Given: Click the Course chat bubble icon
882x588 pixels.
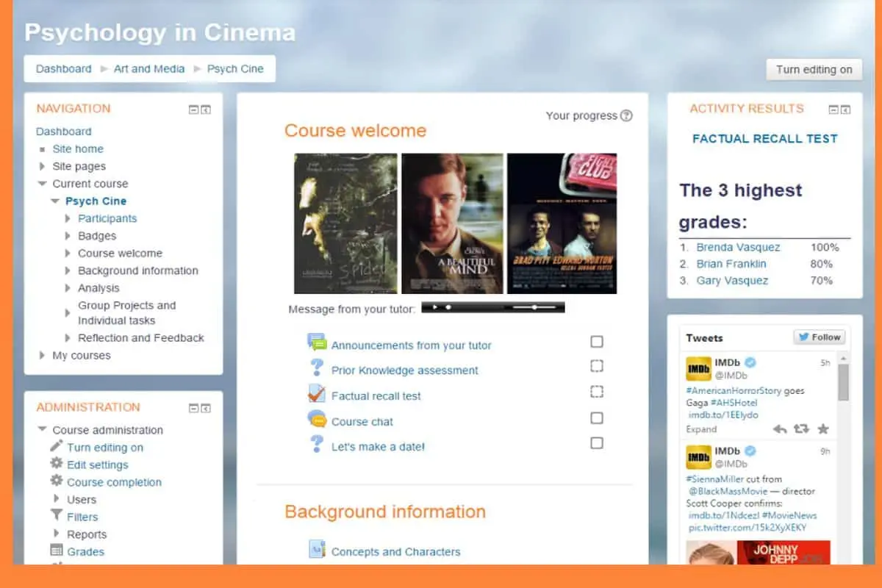Looking at the screenshot, I should (317, 420).
